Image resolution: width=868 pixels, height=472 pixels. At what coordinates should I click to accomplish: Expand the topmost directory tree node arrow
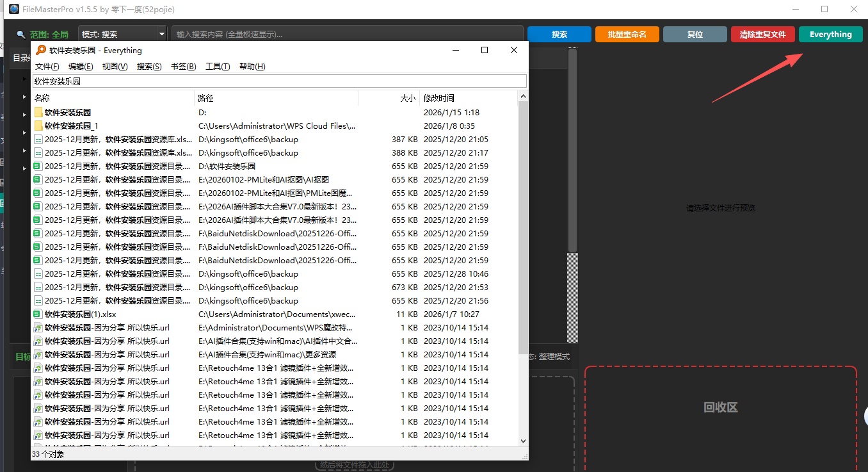tap(24, 79)
